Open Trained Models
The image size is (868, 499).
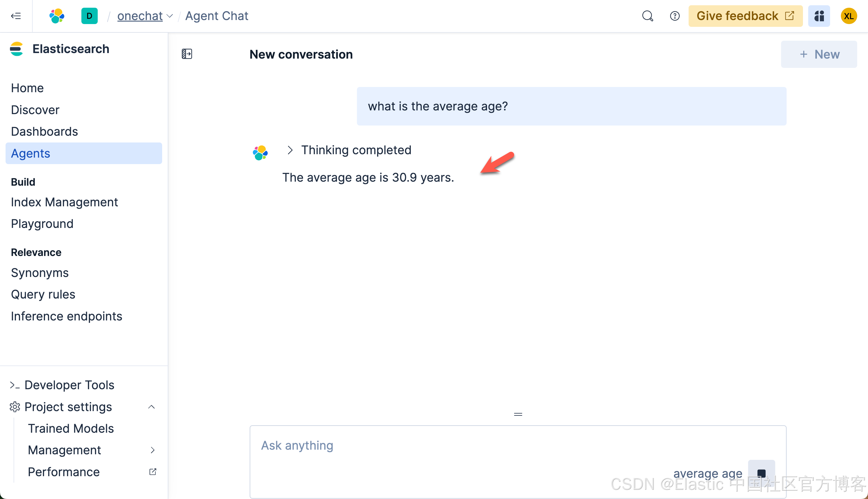pyautogui.click(x=71, y=428)
